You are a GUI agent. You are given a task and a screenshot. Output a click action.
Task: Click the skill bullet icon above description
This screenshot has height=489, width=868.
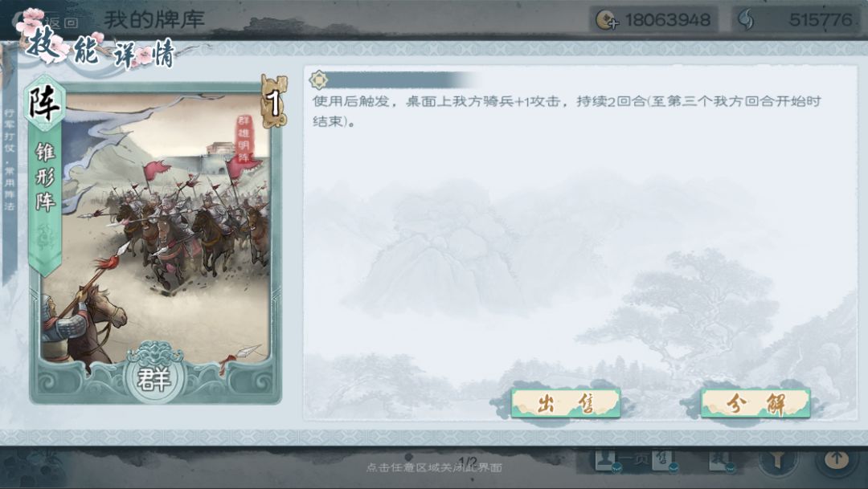pyautogui.click(x=318, y=79)
